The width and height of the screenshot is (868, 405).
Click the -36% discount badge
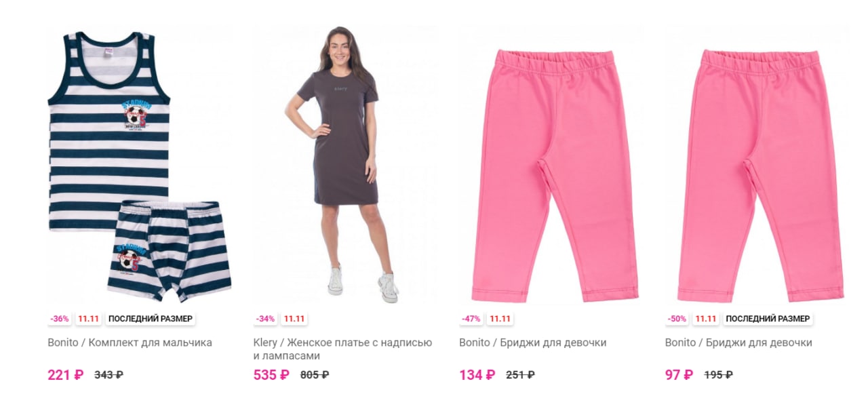[x=60, y=319]
